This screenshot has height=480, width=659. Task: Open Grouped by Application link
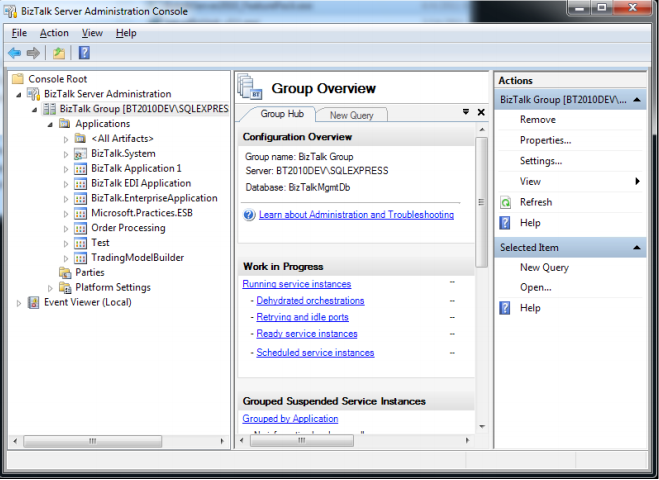(290, 419)
